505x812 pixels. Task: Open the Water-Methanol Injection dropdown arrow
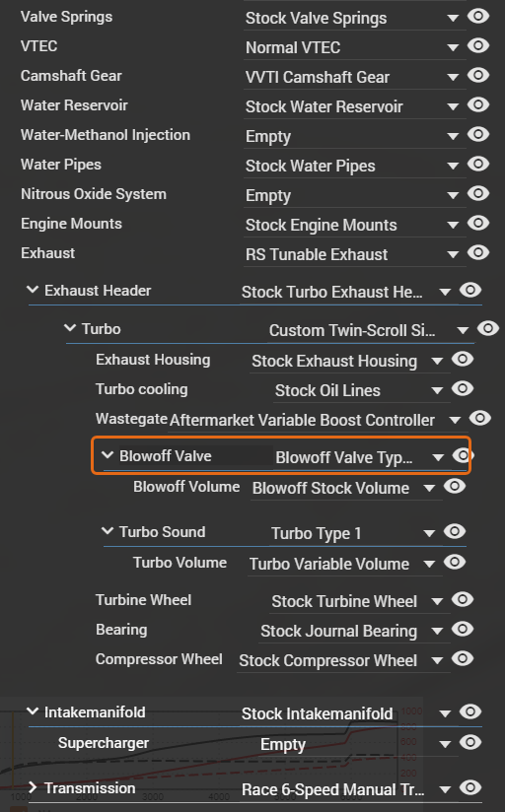click(453, 137)
